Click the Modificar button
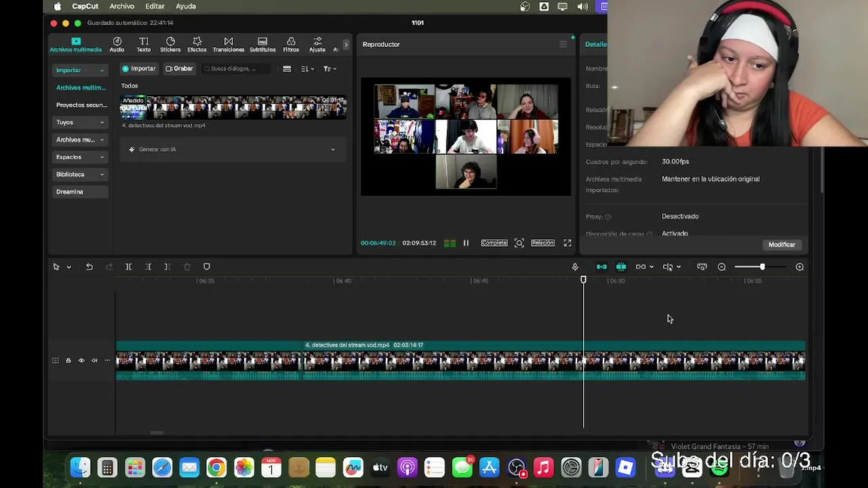The width and height of the screenshot is (868, 488). 782,245
